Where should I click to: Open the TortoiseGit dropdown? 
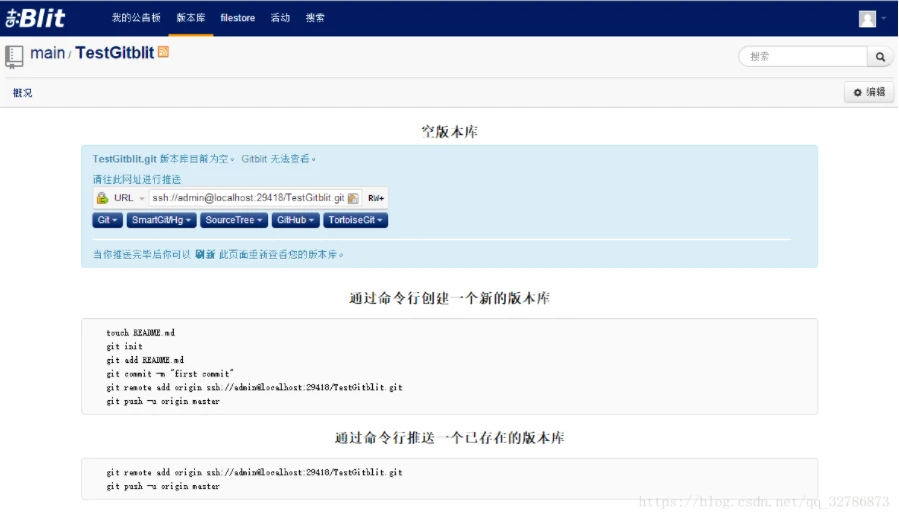click(355, 220)
